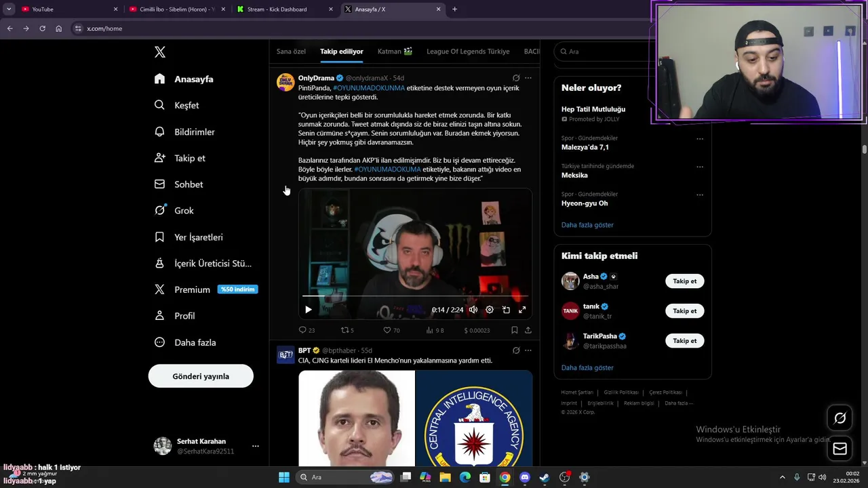Enter video fullscreen mode
Screen dimensions: 868x488
click(x=522, y=310)
